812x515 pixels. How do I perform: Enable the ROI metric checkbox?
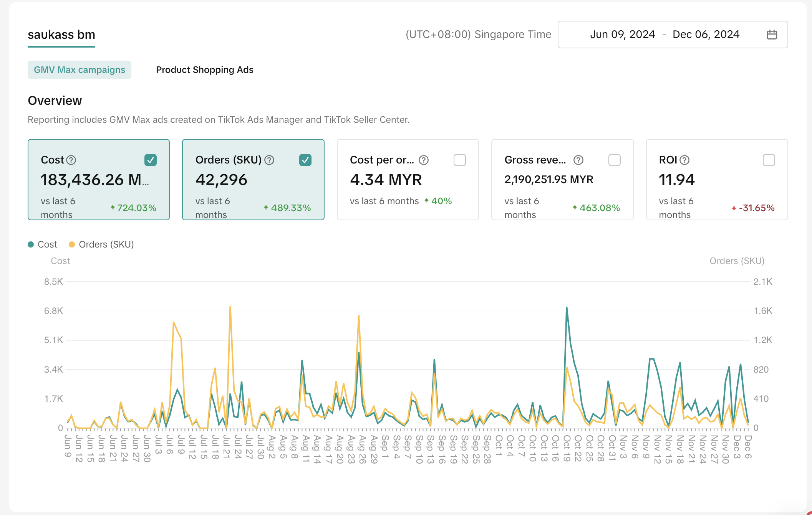(x=769, y=160)
